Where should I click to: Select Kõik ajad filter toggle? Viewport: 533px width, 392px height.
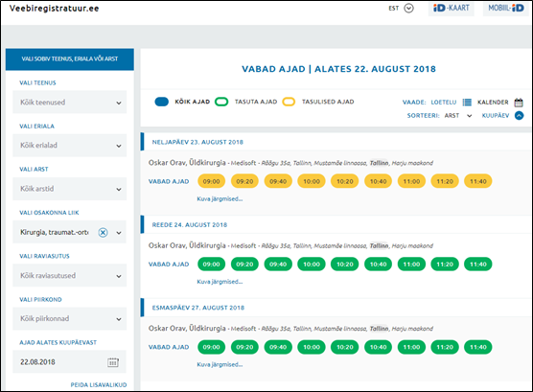(162, 102)
